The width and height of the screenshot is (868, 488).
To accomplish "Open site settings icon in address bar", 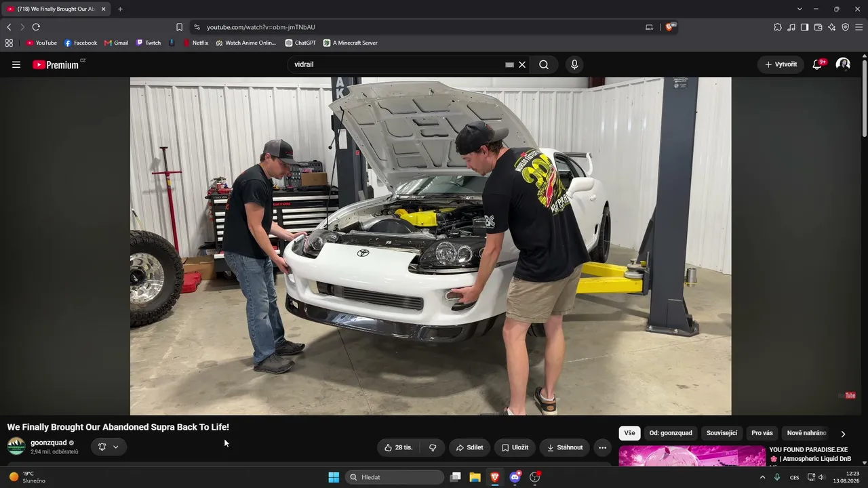I will click(x=197, y=27).
